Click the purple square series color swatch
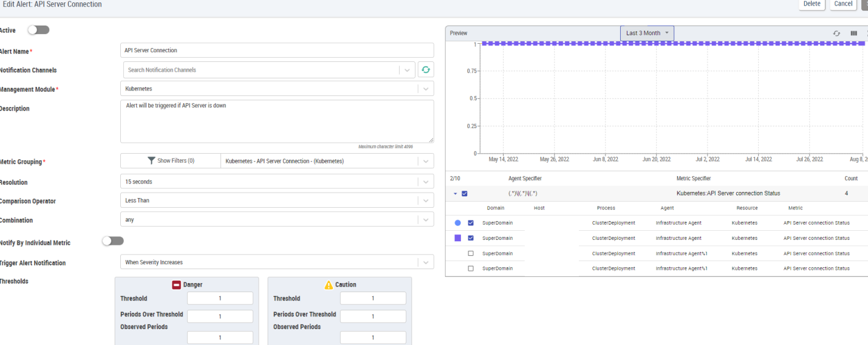Screen dimensions: 868x345 click(x=458, y=238)
